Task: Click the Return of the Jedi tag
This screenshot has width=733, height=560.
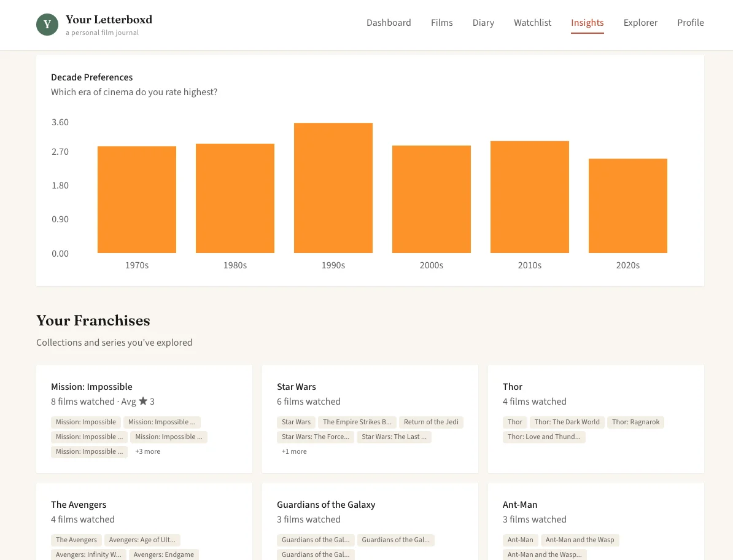Action: click(x=431, y=422)
